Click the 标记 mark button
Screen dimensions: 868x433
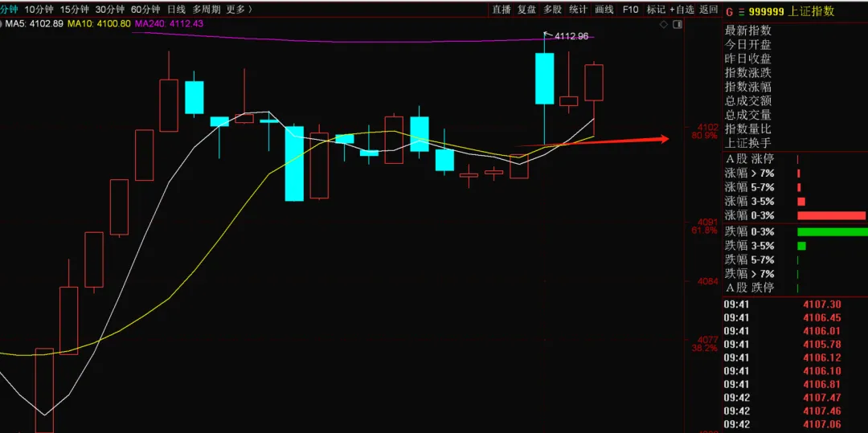point(656,10)
